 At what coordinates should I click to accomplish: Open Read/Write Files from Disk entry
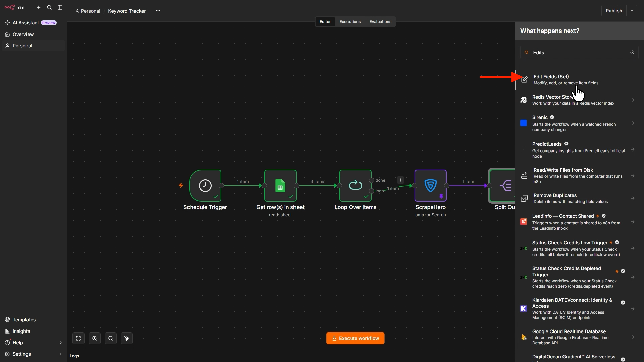tap(579, 176)
